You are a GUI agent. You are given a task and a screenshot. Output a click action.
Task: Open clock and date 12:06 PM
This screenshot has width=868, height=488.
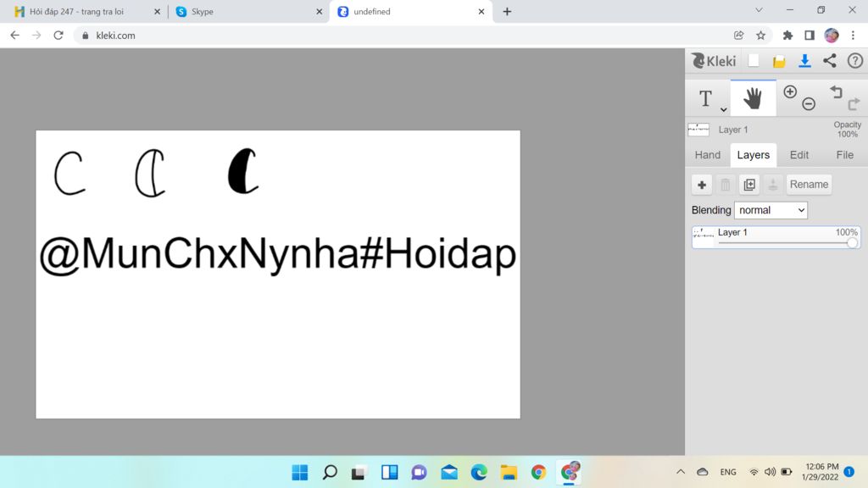pos(821,472)
